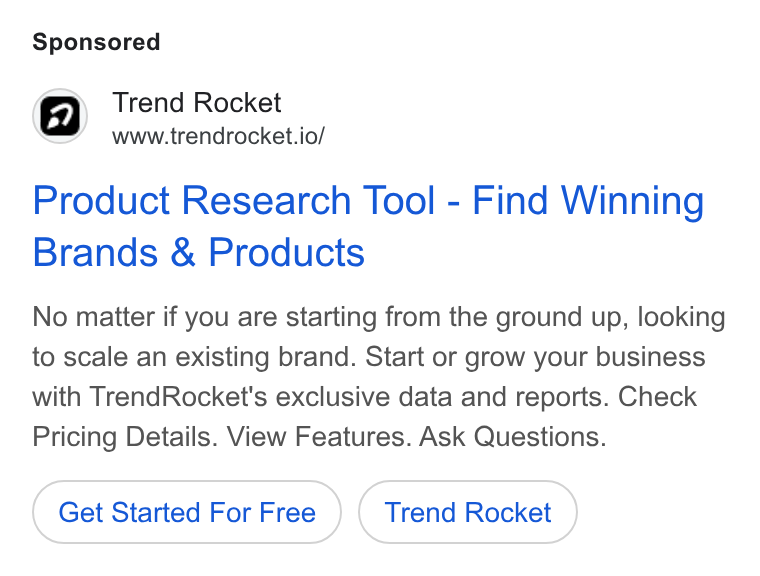Image resolution: width=760 pixels, height=576 pixels.
Task: Click the Ask Questions text in description
Action: (x=512, y=436)
